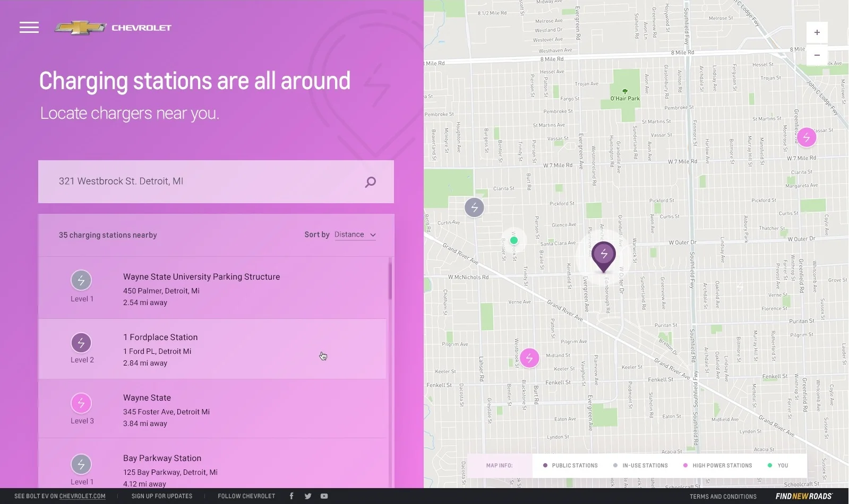Open the Sort by Distance dropdown
The height and width of the screenshot is (504, 849).
click(355, 234)
